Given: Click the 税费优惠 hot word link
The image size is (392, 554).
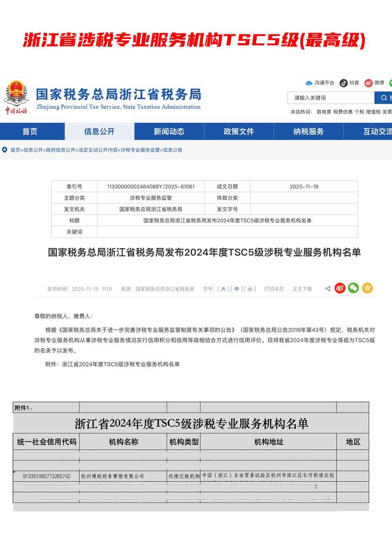Looking at the screenshot, I should 343,111.
